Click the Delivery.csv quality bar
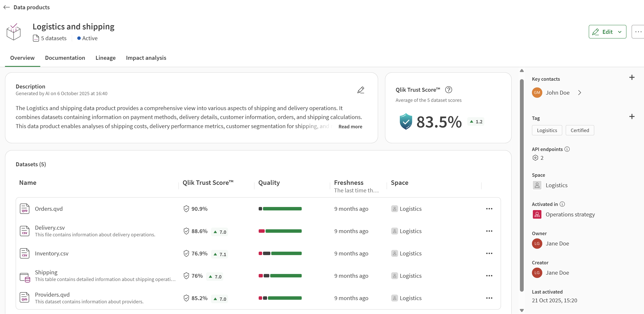 [x=280, y=231]
